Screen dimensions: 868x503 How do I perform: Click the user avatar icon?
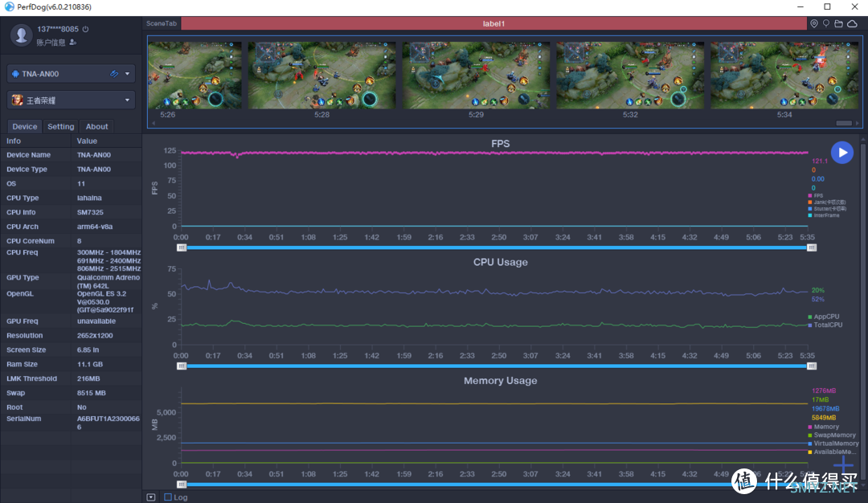coord(22,35)
